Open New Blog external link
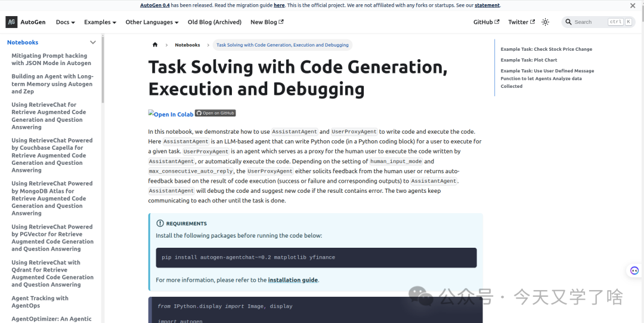 click(267, 22)
